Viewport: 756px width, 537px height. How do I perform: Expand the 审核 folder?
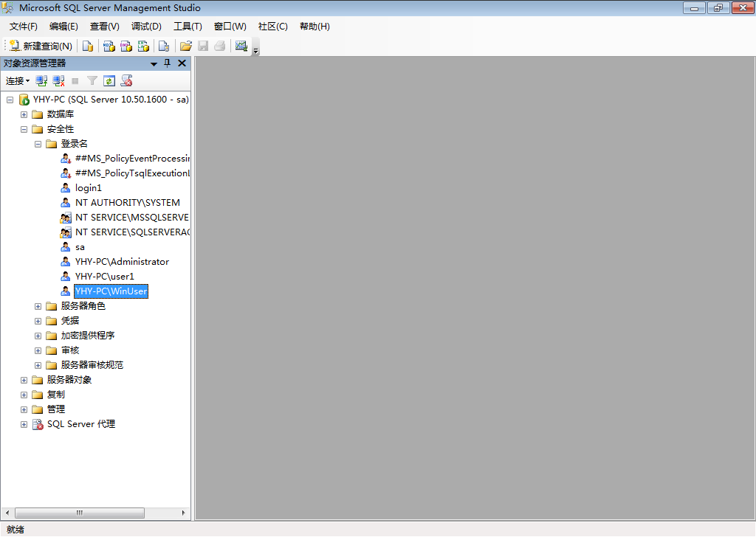tap(38, 350)
